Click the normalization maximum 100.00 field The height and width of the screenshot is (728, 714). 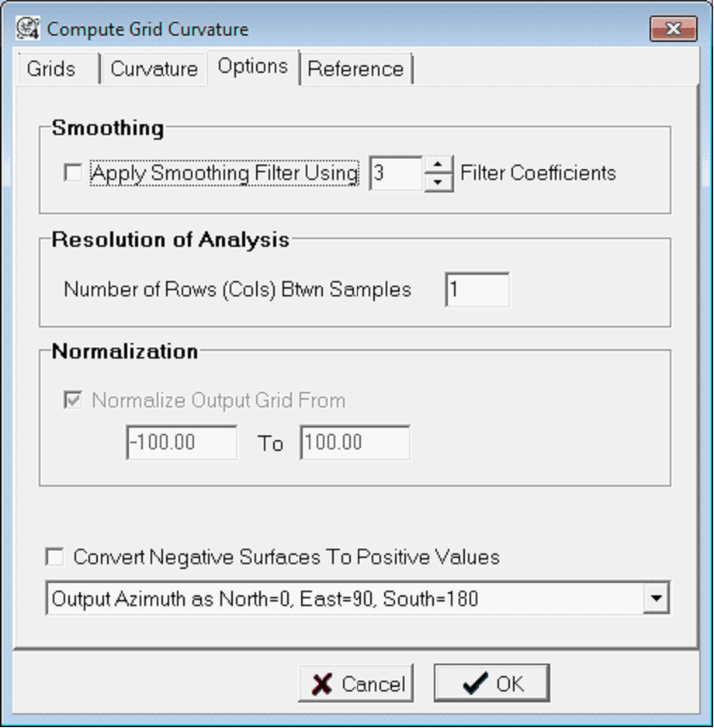(355, 443)
